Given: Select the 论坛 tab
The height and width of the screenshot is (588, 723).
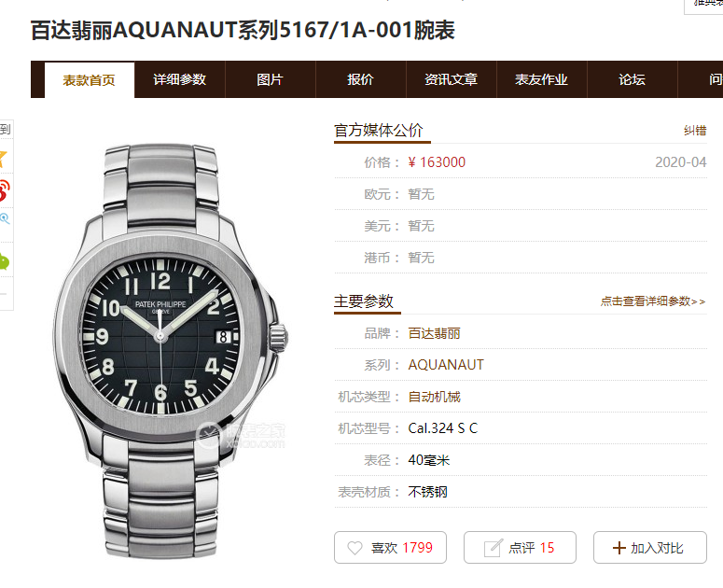Looking at the screenshot, I should 632,79.
